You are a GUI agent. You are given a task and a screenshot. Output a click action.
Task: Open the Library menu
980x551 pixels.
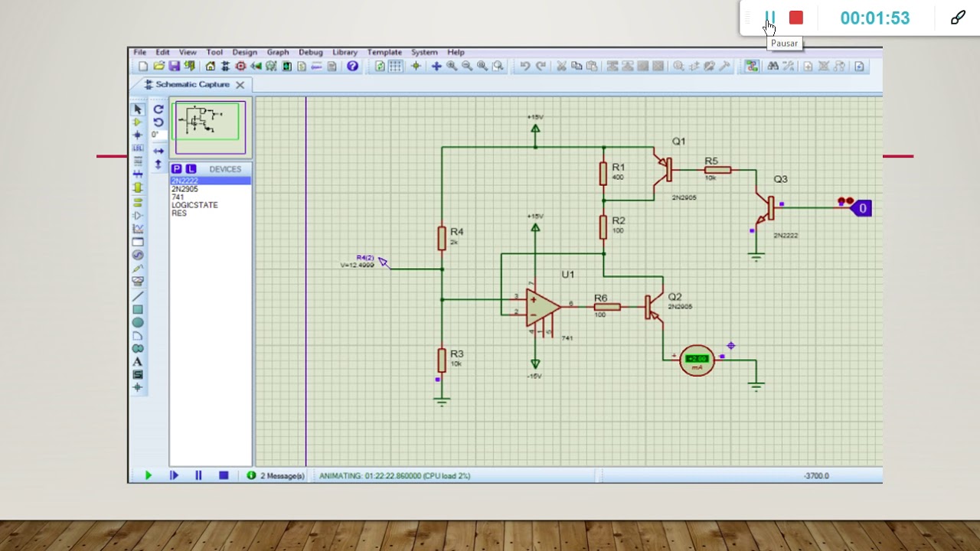click(x=345, y=52)
